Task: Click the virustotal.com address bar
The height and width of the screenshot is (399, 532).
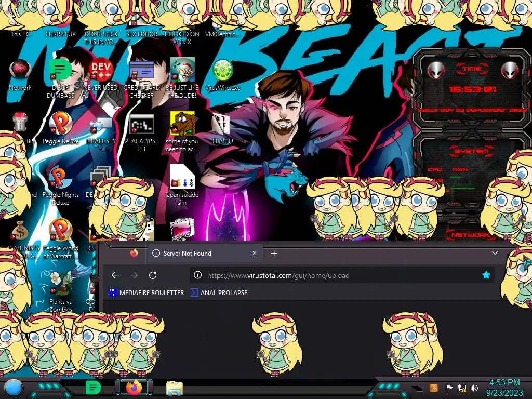Action: click(x=342, y=275)
